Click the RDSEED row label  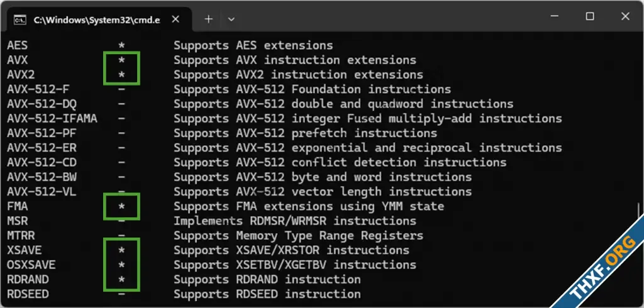point(28,294)
